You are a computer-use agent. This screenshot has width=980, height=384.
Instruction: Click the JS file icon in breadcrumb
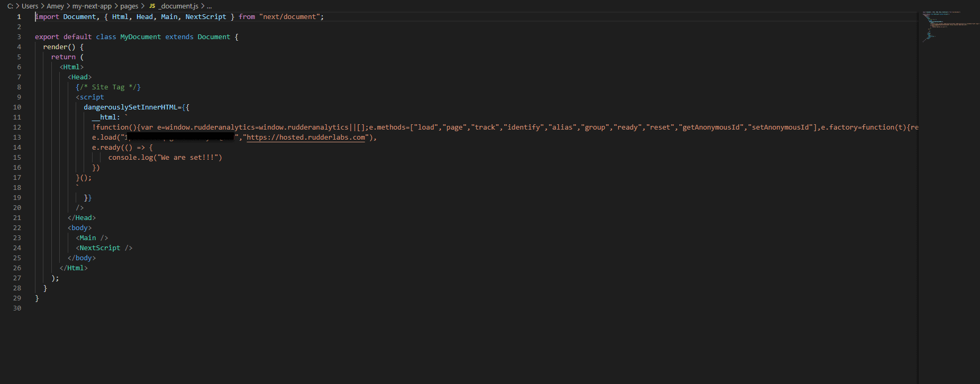(x=152, y=6)
